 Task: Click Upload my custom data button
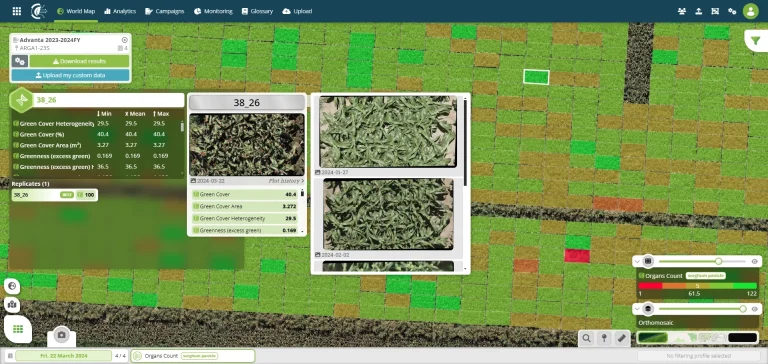click(71, 75)
